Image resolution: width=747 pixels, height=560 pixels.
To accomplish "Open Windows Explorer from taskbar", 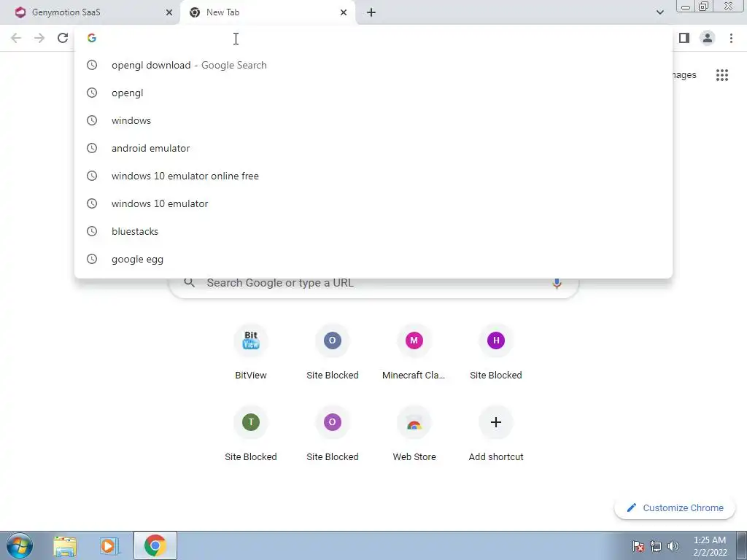I will click(x=65, y=545).
